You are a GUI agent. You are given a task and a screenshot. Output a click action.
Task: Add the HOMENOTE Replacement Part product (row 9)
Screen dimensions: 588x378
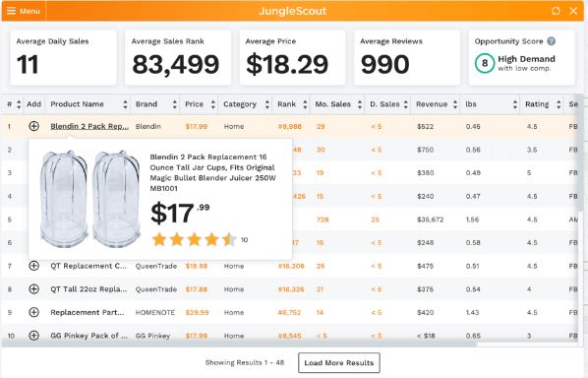point(33,312)
